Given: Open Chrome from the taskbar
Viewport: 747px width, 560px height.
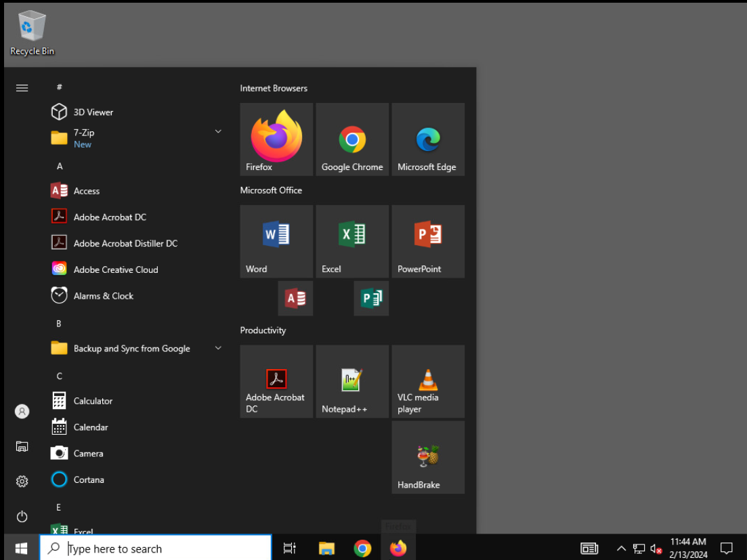Looking at the screenshot, I should [x=362, y=548].
